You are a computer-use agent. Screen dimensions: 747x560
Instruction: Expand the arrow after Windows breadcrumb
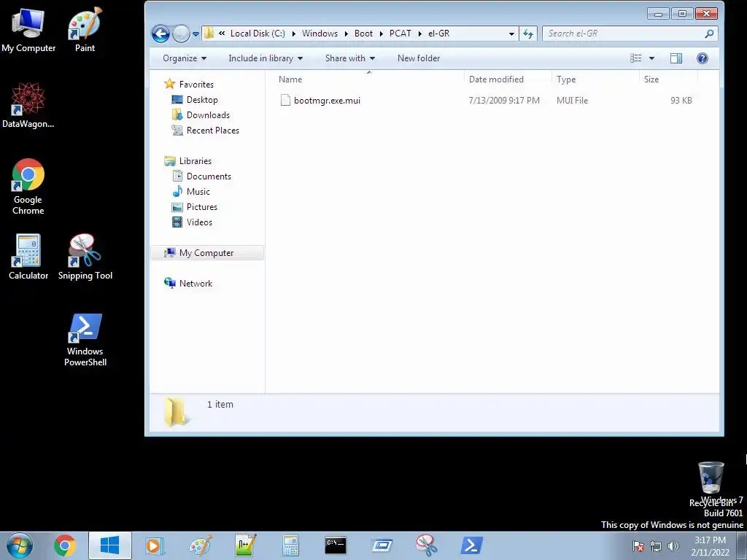(346, 34)
